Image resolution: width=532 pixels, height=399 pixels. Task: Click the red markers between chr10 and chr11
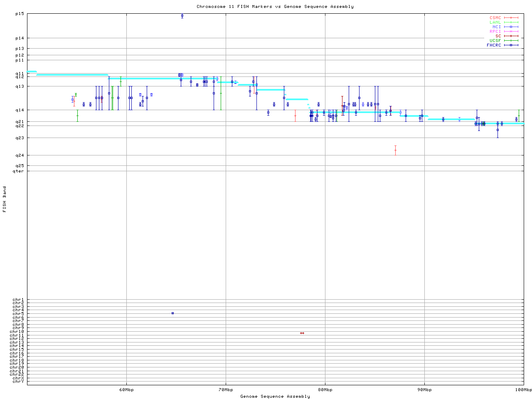tap(302, 333)
